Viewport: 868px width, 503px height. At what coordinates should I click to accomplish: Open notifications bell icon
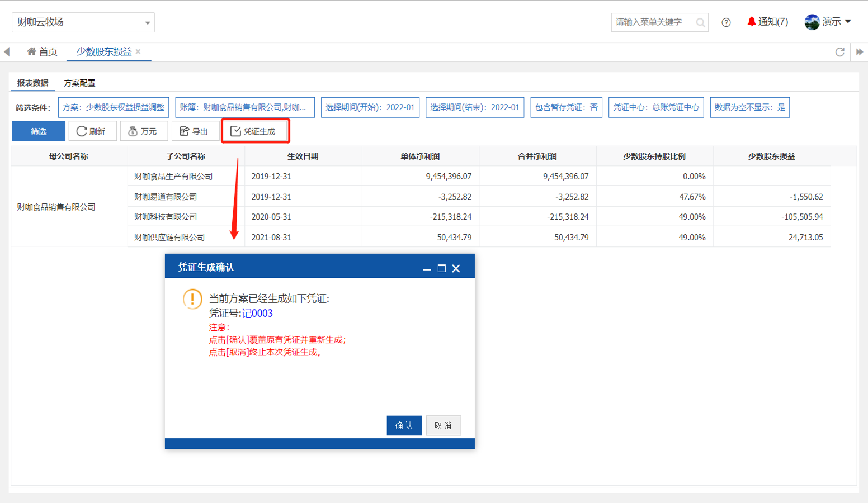752,22
